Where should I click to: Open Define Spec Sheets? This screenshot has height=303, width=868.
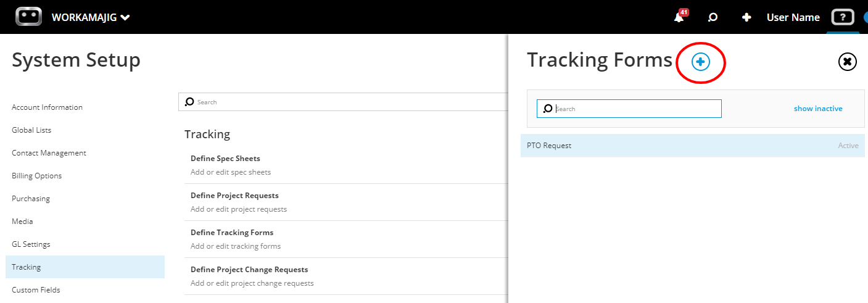point(346,165)
